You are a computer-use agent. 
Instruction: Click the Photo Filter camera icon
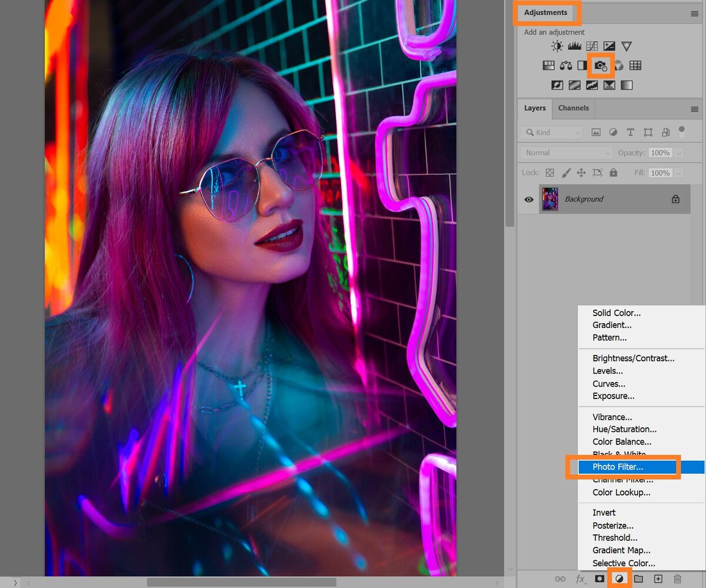(600, 65)
